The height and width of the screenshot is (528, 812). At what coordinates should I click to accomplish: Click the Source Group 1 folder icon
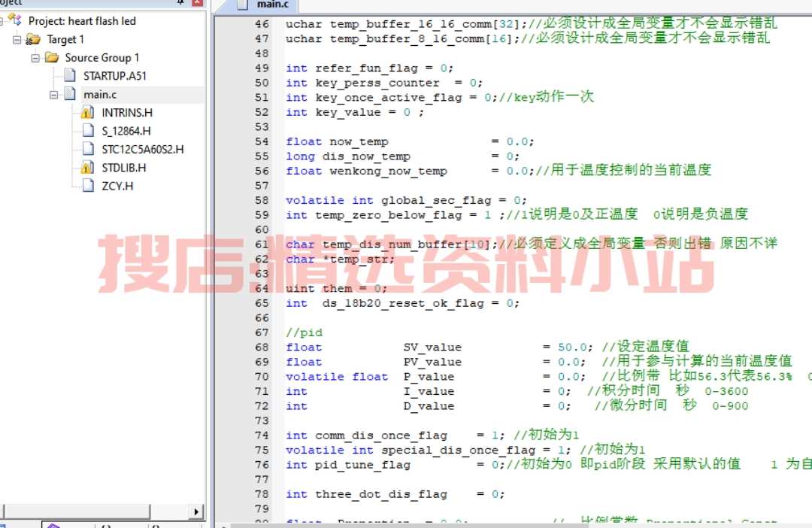[x=52, y=57]
